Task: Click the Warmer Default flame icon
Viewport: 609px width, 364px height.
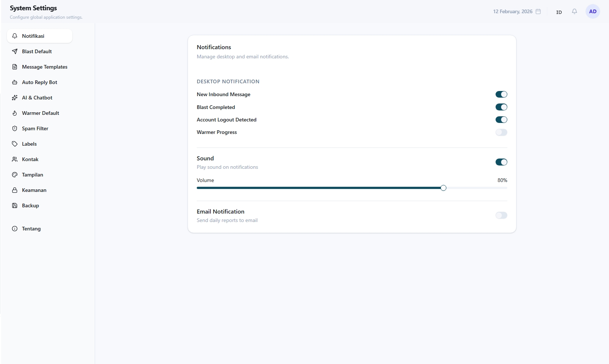Action: point(15,113)
